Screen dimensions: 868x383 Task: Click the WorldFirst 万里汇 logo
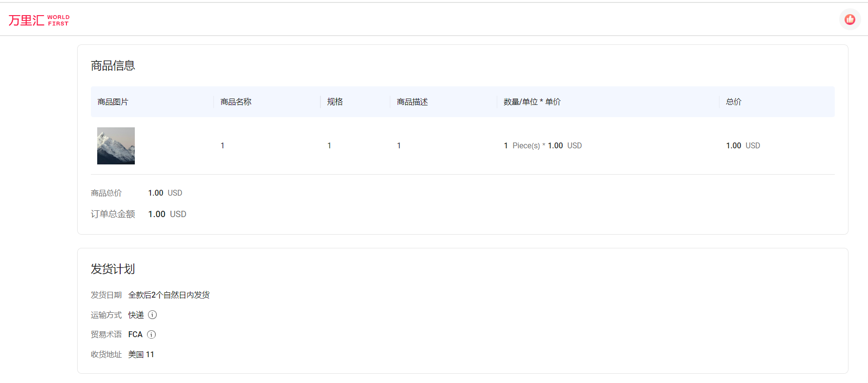coord(39,20)
